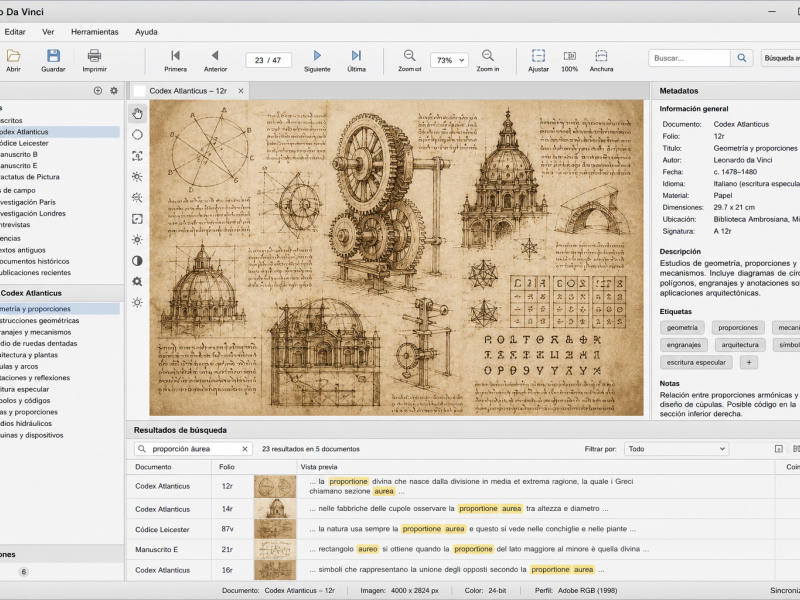Open the zoom percentage 73% dropdown

click(449, 60)
